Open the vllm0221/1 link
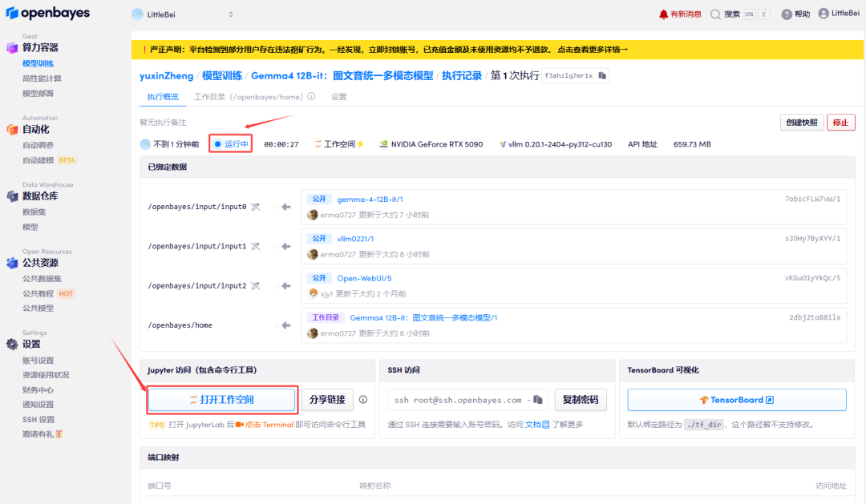Viewport: 866px width, 504px height. (x=355, y=239)
